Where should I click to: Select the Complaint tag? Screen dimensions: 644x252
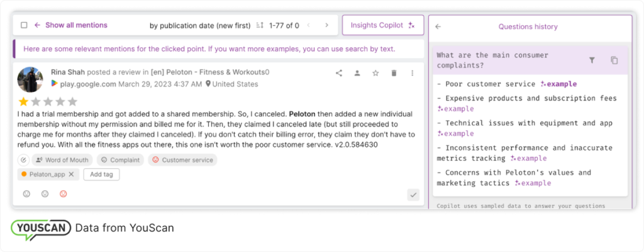click(120, 160)
